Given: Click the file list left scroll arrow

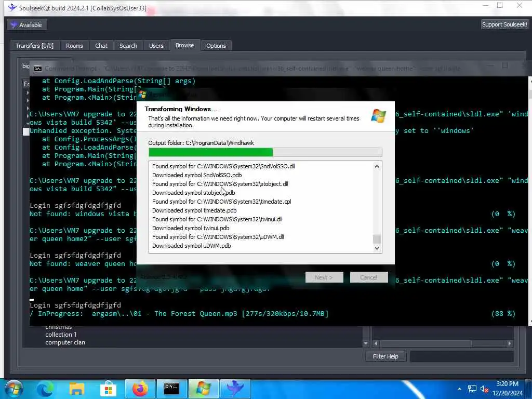Looking at the screenshot, I should [x=376, y=343].
